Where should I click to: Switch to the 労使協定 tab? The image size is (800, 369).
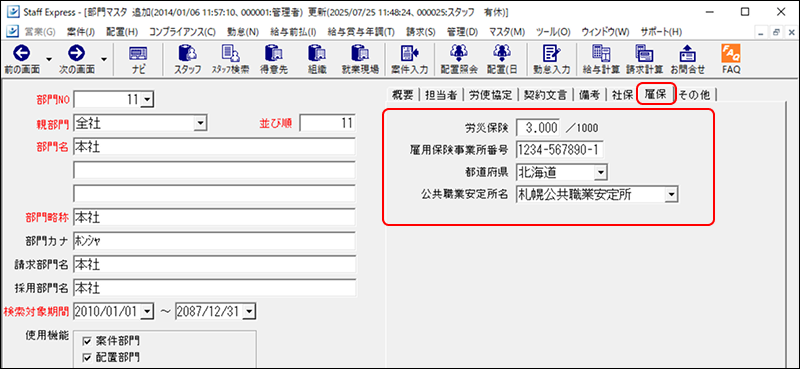coord(490,94)
